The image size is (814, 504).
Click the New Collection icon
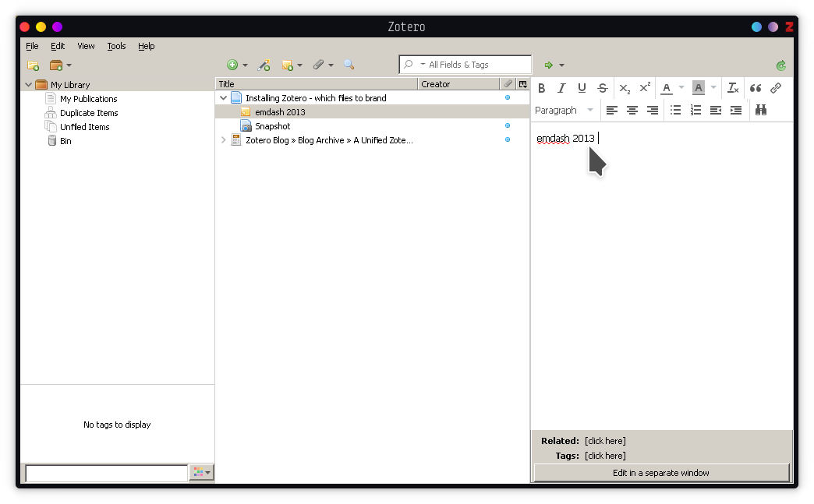pyautogui.click(x=33, y=65)
